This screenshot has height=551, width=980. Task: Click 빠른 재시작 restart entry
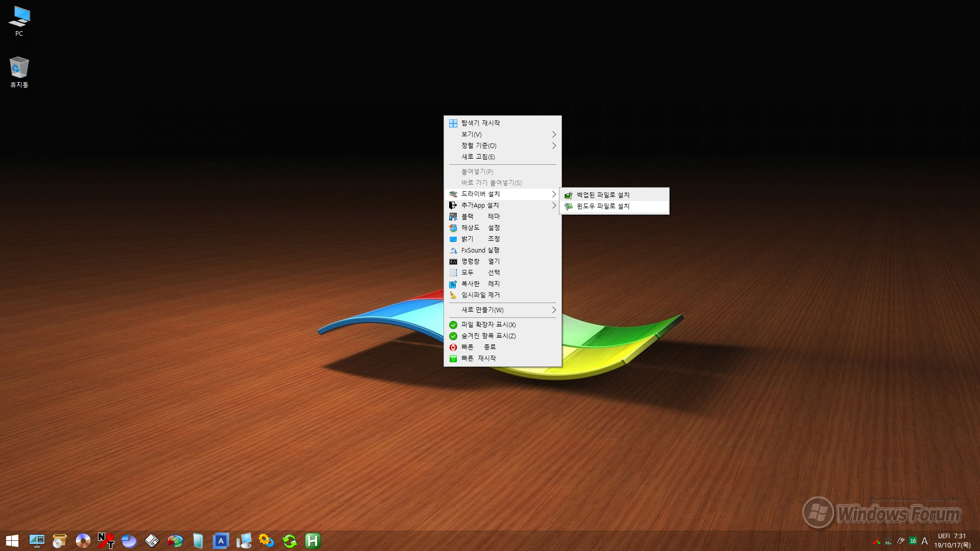tap(502, 358)
